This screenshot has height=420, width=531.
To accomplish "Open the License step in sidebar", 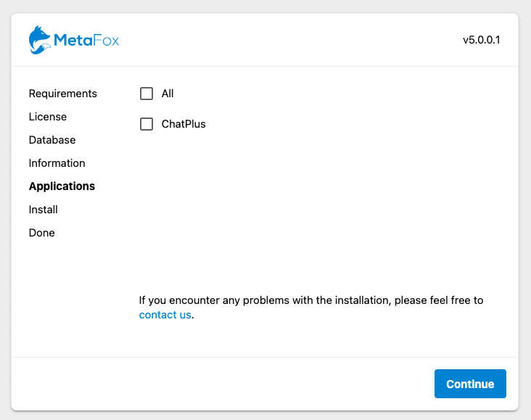I will pyautogui.click(x=48, y=117).
